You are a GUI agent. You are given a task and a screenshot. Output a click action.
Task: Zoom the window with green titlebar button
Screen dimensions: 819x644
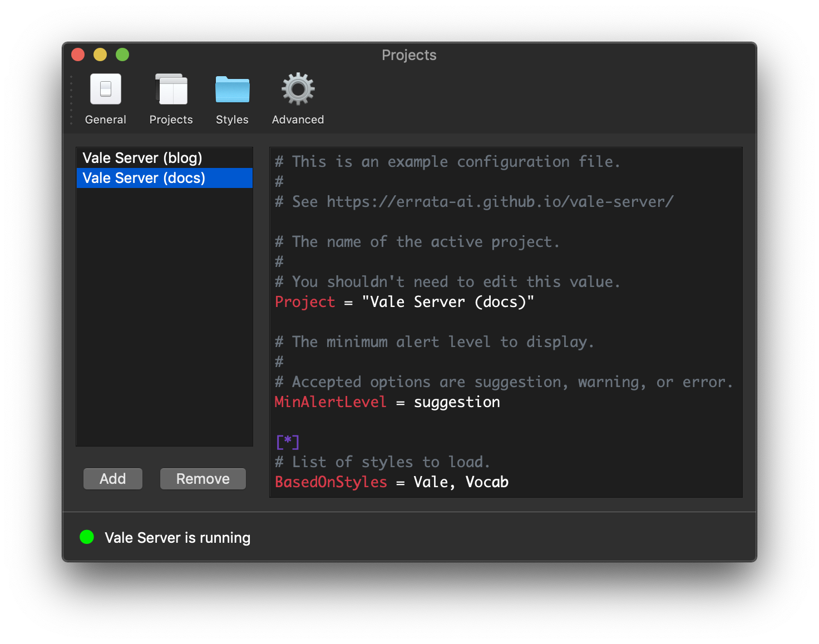(x=122, y=55)
